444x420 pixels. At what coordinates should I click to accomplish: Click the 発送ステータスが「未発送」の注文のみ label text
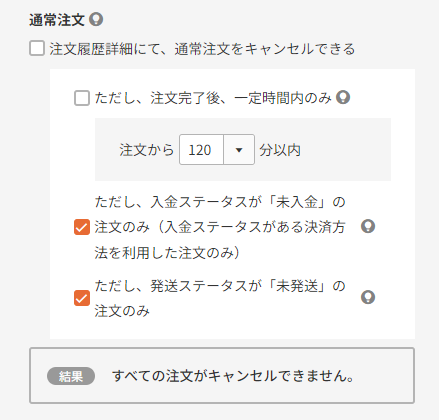[x=220, y=298]
